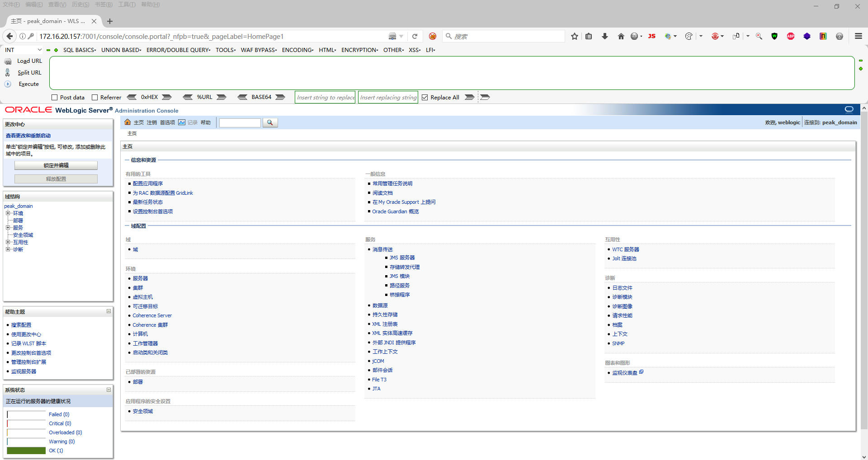The image size is (868, 460).
Task: Click the 锁定并编辑 button
Action: (x=56, y=165)
